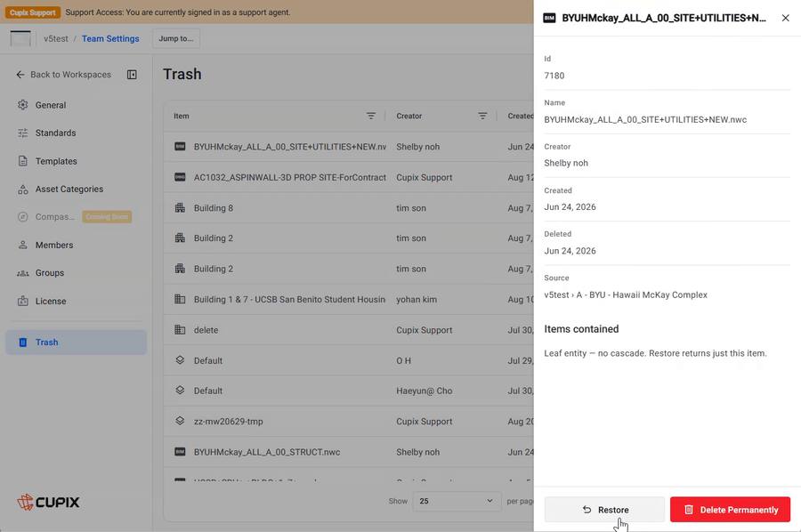
Task: Go back to Workspaces
Action: 63,75
